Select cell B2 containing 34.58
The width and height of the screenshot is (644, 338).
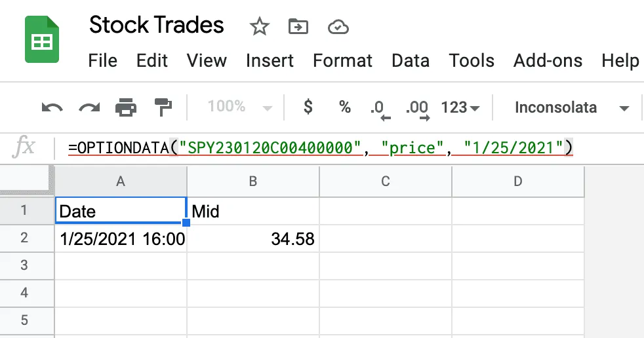click(x=253, y=238)
